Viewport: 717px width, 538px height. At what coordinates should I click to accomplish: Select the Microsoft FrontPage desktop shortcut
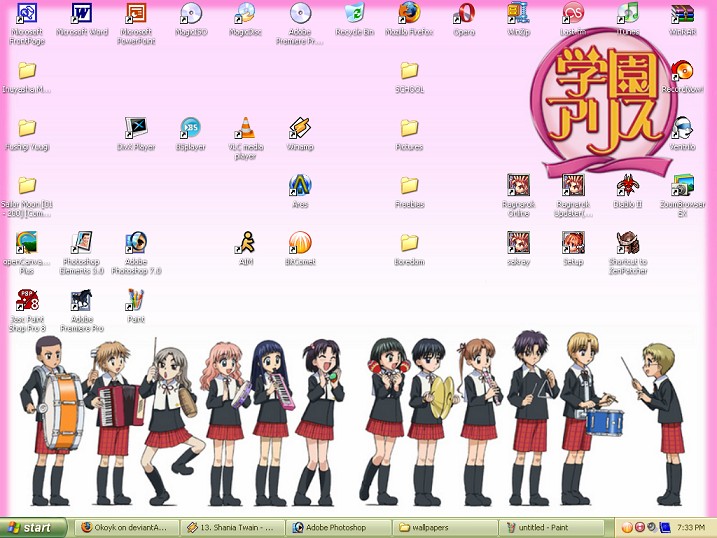click(27, 14)
